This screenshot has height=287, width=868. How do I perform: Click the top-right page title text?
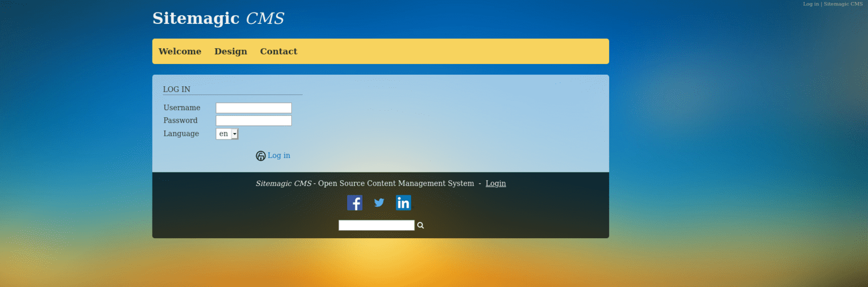click(832, 4)
